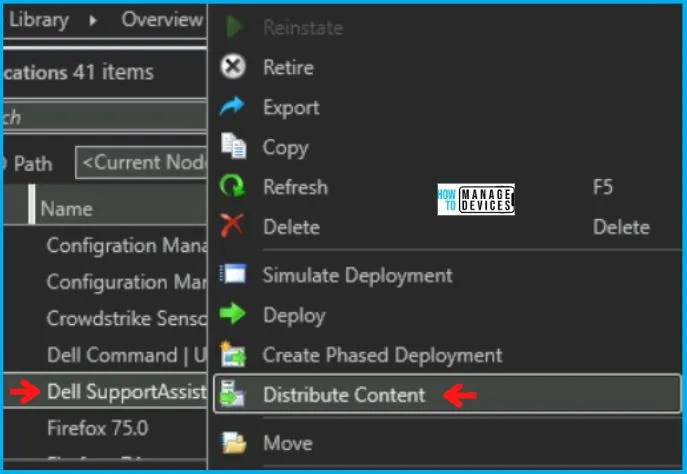Click the search input field
Image resolution: width=687 pixels, height=474 pixels.
[104, 117]
